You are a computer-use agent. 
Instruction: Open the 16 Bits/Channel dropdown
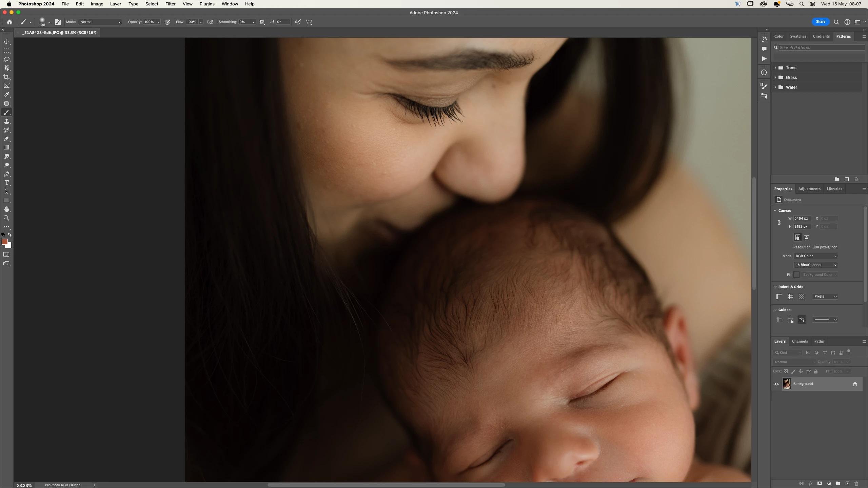[815, 265]
